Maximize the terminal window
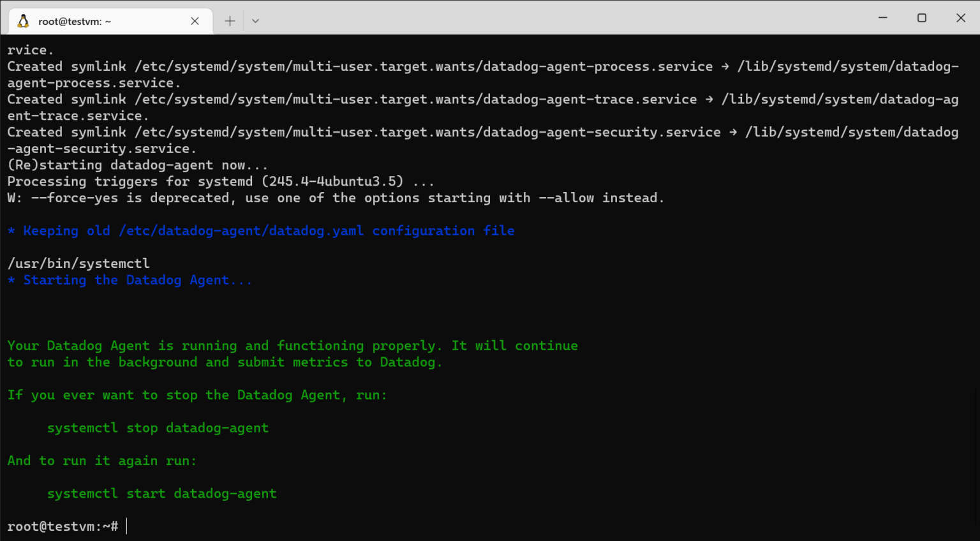The width and height of the screenshot is (980, 541). (x=922, y=18)
